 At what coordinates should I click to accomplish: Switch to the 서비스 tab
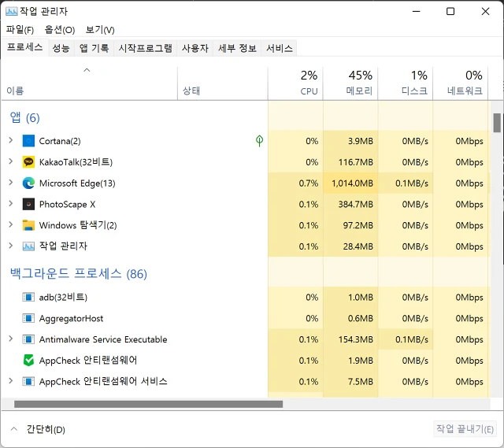pyautogui.click(x=280, y=48)
